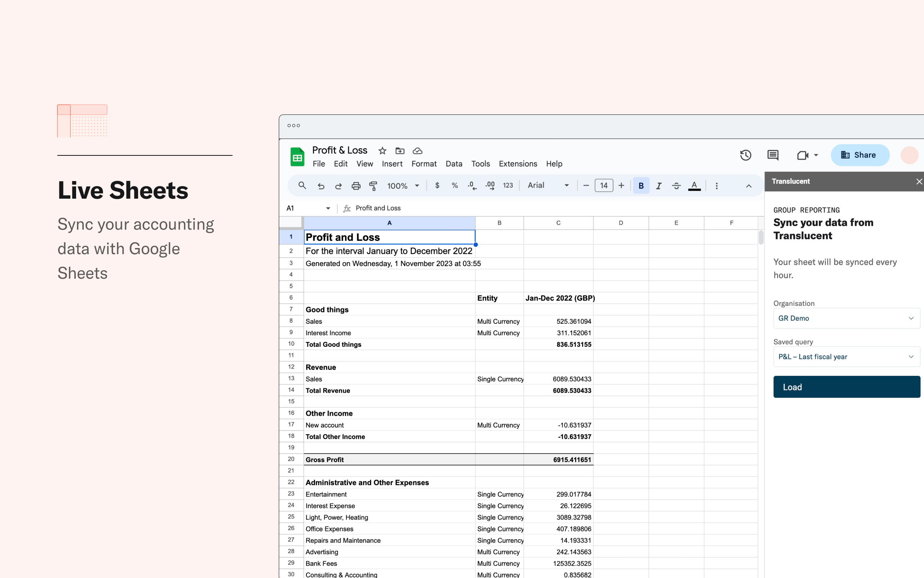Toggle strikethrough formatting
This screenshot has width=924, height=578.
tap(676, 186)
